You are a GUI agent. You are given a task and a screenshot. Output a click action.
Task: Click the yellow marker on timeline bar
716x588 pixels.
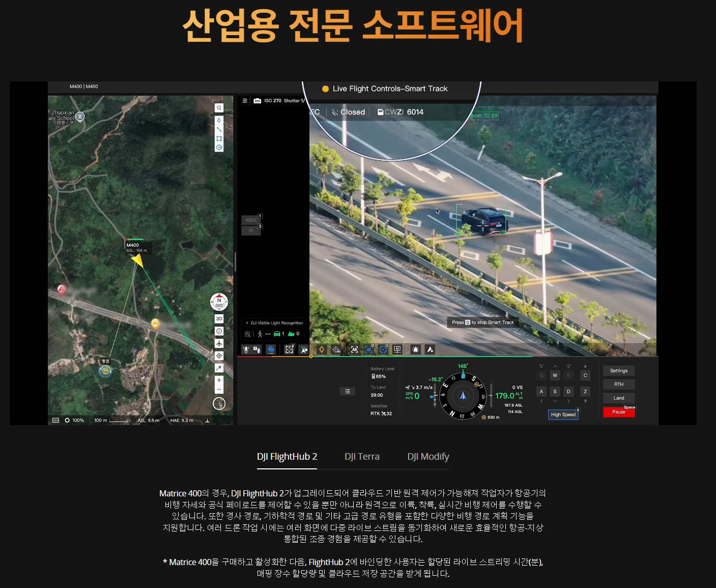pyautogui.click(x=311, y=356)
